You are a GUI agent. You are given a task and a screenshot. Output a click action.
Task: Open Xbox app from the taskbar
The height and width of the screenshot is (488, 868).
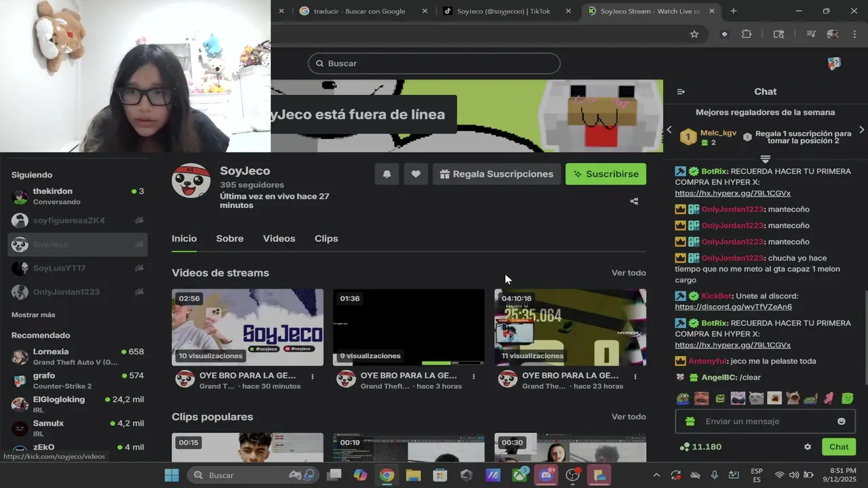[520, 475]
